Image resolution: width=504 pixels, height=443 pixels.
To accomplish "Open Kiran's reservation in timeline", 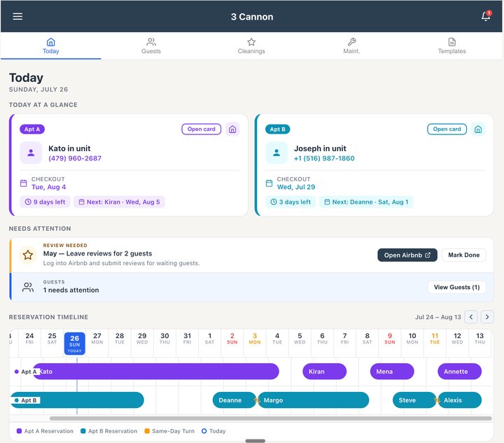I will click(325, 372).
